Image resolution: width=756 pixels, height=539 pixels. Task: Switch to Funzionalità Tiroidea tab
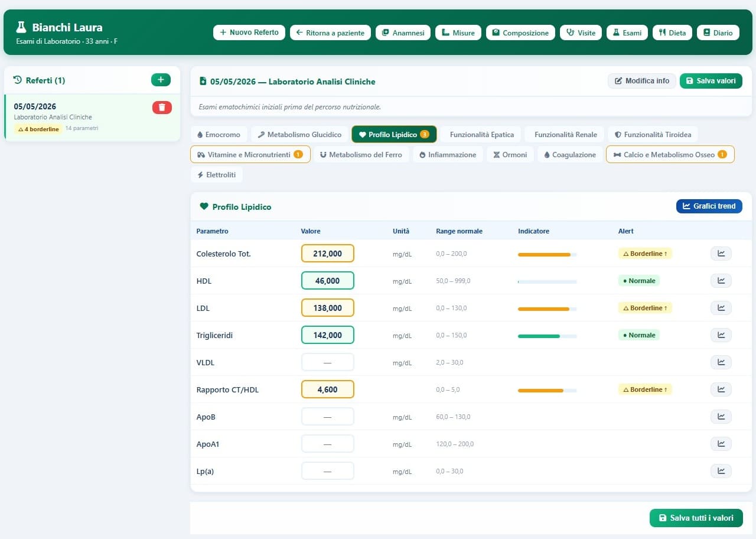(x=653, y=135)
